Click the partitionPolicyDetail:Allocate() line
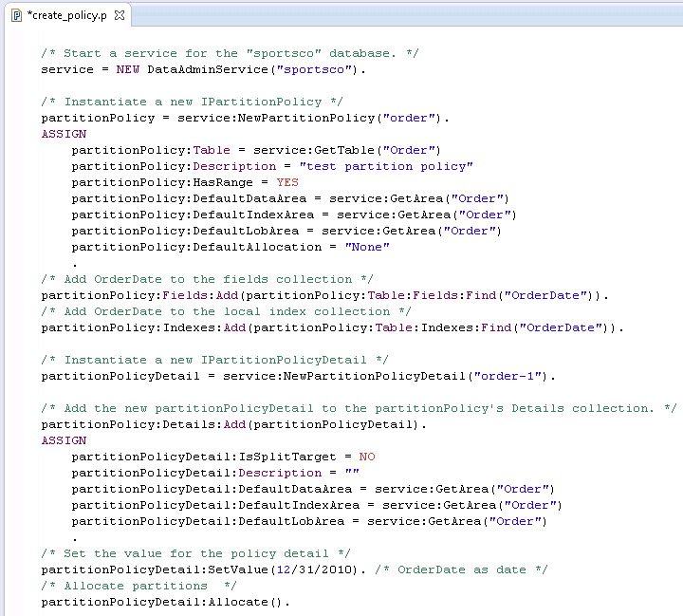683x616 pixels. 165,602
